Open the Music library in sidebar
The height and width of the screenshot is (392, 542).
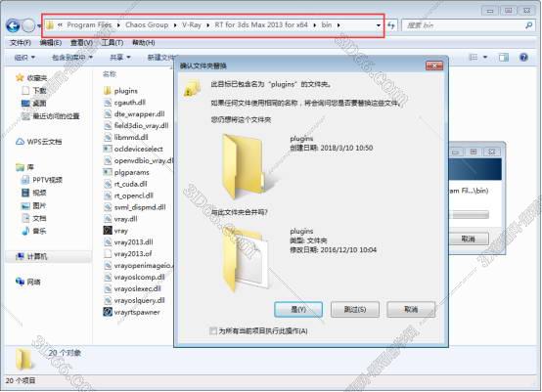pos(34,231)
